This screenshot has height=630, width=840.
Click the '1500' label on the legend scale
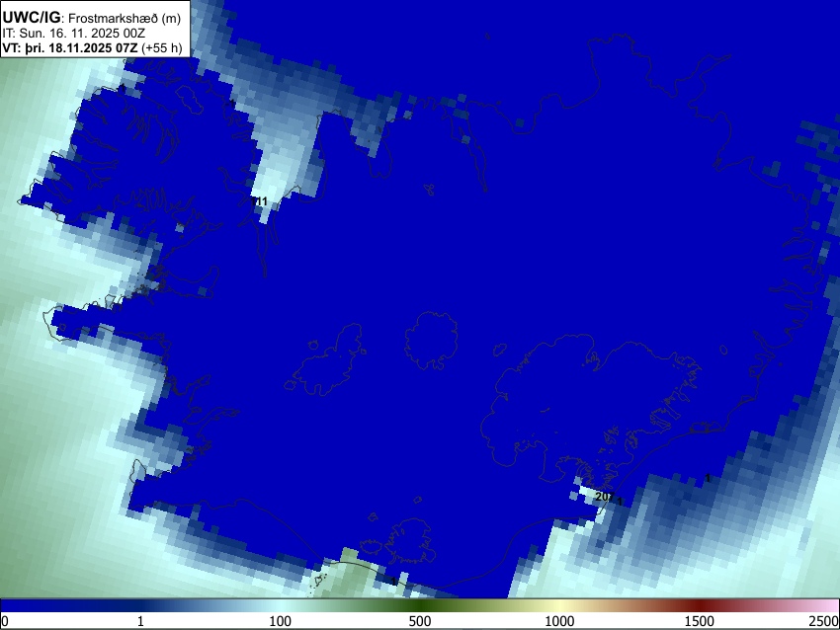699,621
